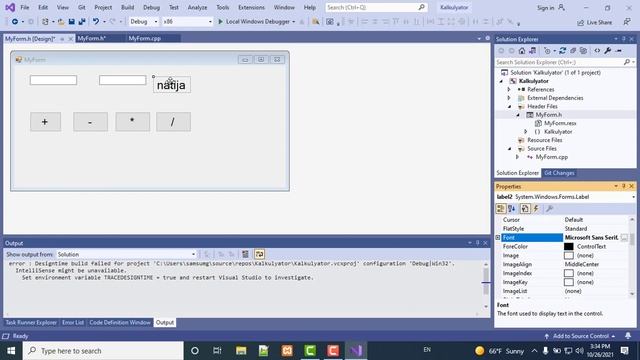Switch to Solution Explorer tab
This screenshot has height=360, width=640.
coord(518,173)
